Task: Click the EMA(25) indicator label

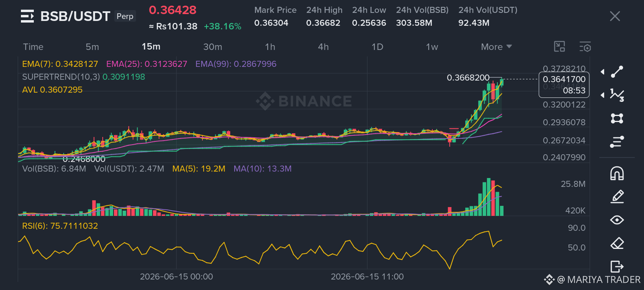Action: 147,64
